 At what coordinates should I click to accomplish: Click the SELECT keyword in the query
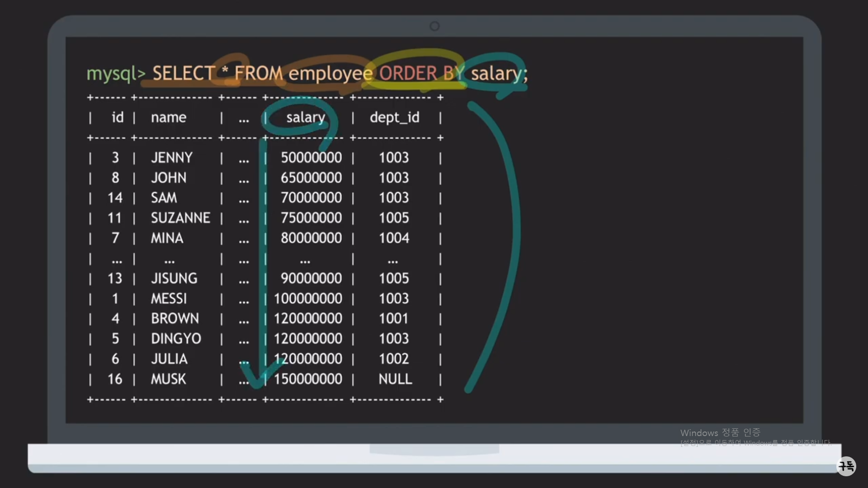pos(183,73)
